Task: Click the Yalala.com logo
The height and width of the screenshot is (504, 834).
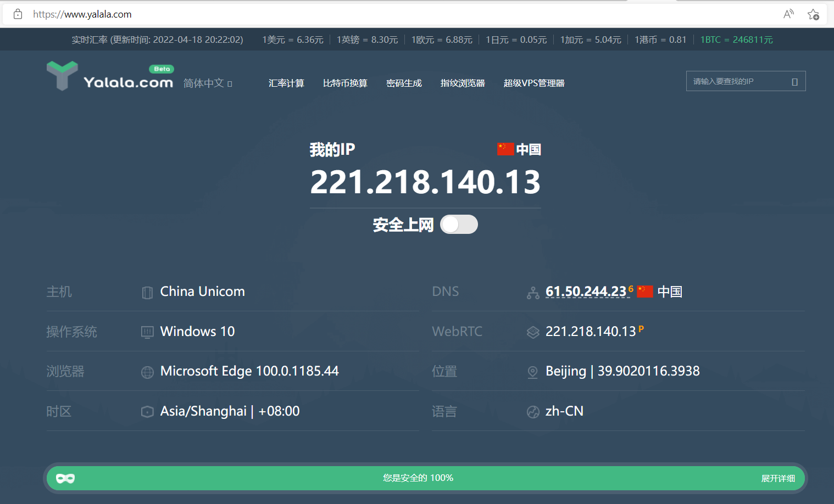Action: [x=110, y=76]
